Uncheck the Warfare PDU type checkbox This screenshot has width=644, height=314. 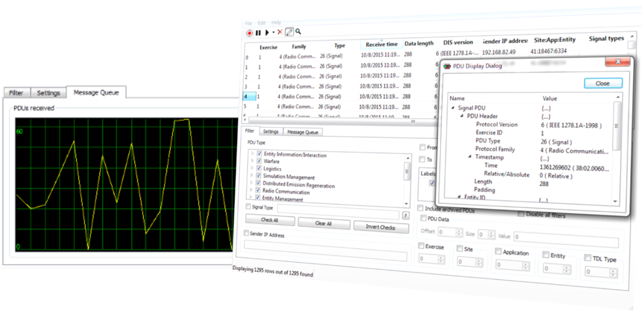click(259, 162)
